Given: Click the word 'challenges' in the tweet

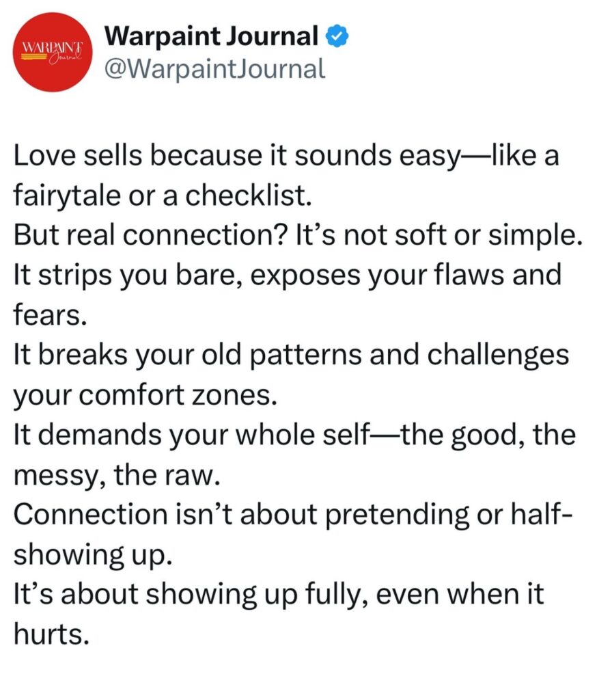Looking at the screenshot, I should (498, 355).
